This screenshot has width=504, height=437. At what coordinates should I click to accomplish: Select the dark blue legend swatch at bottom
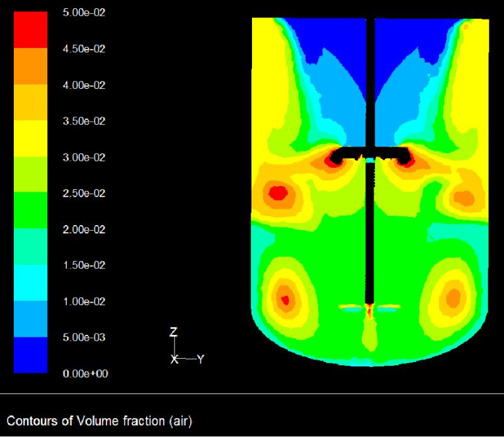(x=30, y=354)
